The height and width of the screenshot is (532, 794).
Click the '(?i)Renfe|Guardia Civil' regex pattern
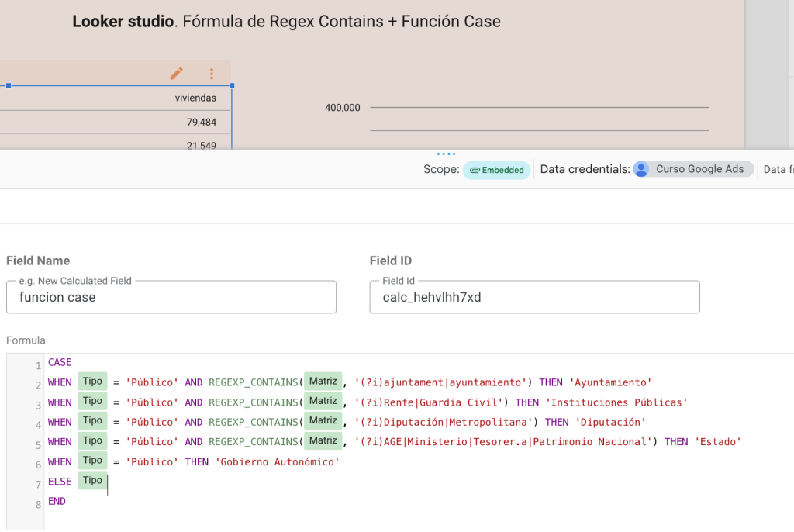(x=429, y=402)
